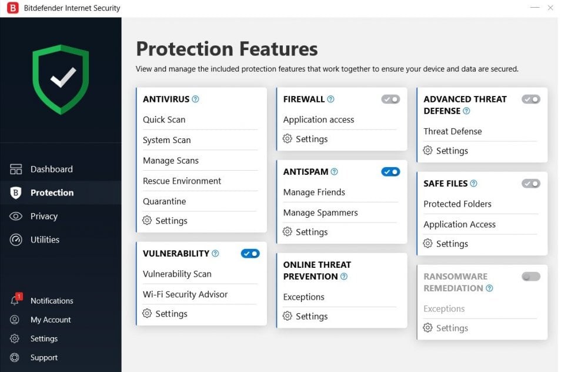Open Safe Files Application Access
This screenshot has width=588, height=372.
click(459, 224)
